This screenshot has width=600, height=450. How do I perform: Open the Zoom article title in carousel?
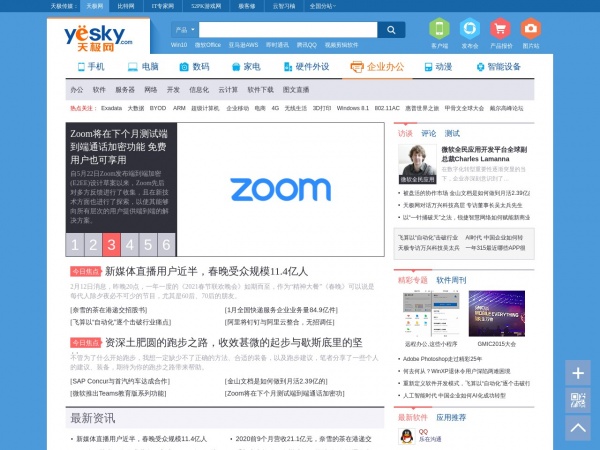(x=119, y=147)
